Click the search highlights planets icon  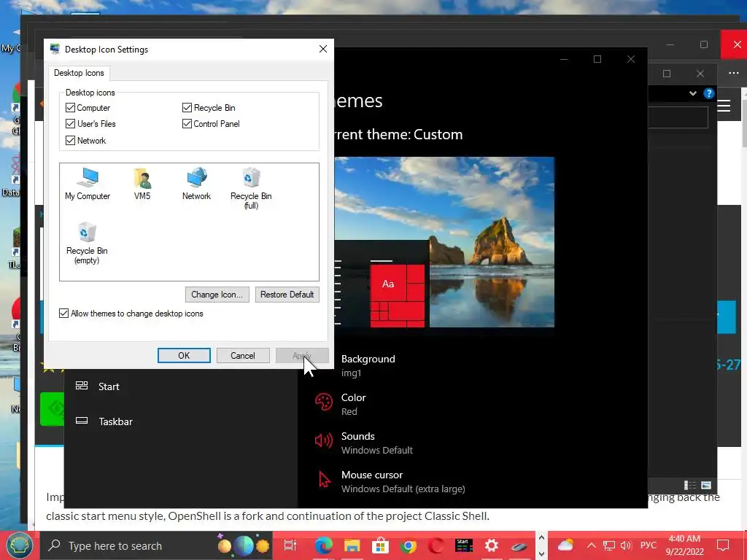[x=243, y=545]
